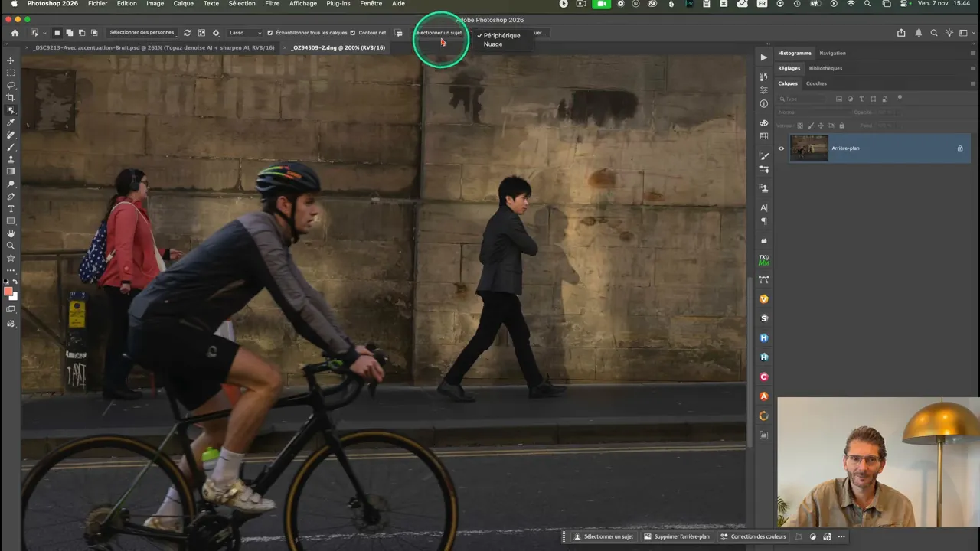Select the Type tool
Viewport: 980px width, 551px height.
point(10,208)
